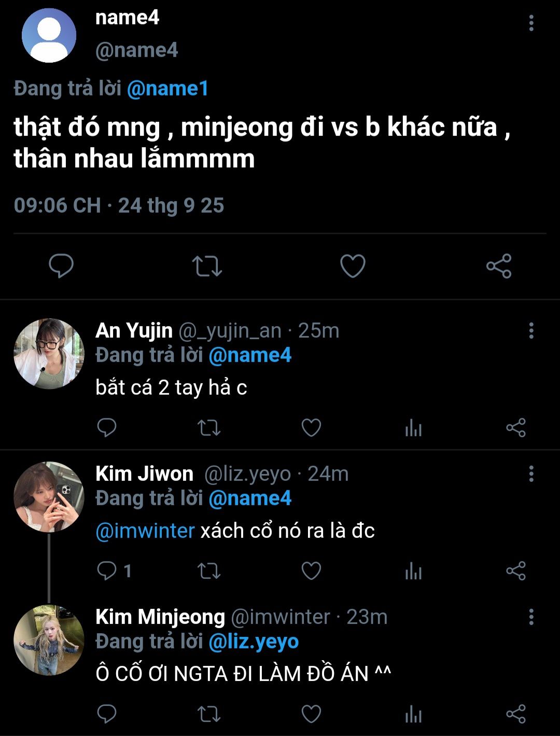Viewport: 560px width, 736px height.
Task: Like An Yujin's reply
Action: (311, 428)
